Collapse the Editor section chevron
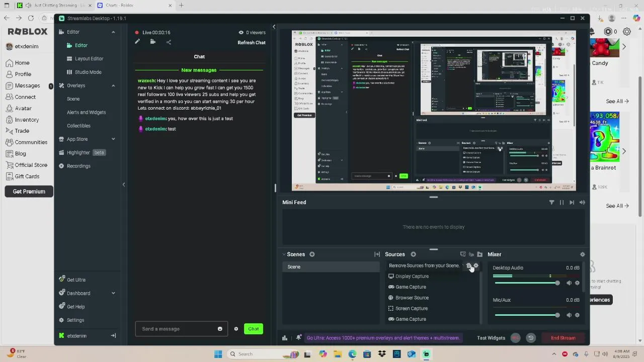The height and width of the screenshot is (362, 644). pos(113,32)
